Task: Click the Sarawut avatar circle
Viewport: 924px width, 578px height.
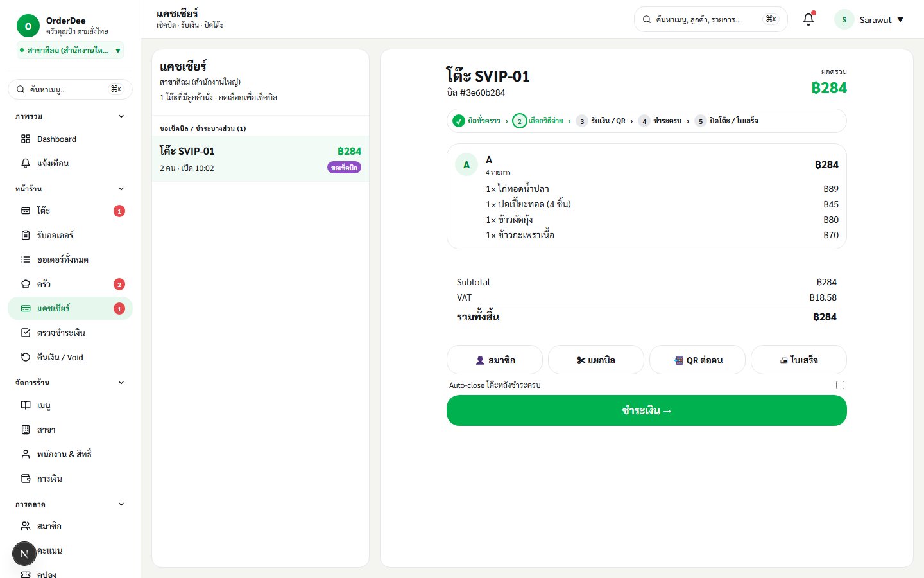Action: click(844, 19)
